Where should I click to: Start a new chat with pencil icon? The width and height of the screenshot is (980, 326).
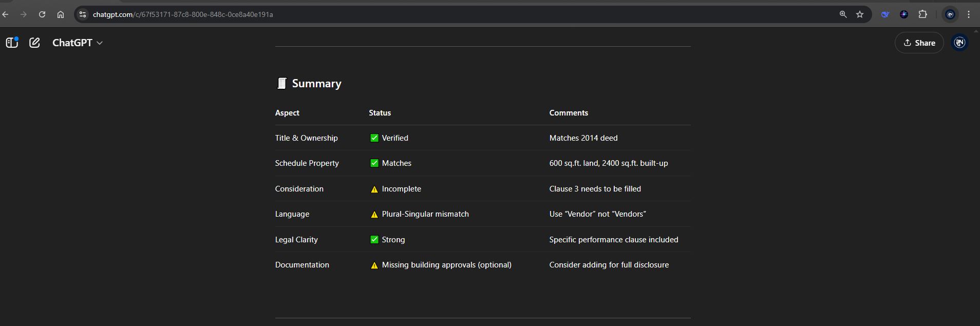(34, 43)
